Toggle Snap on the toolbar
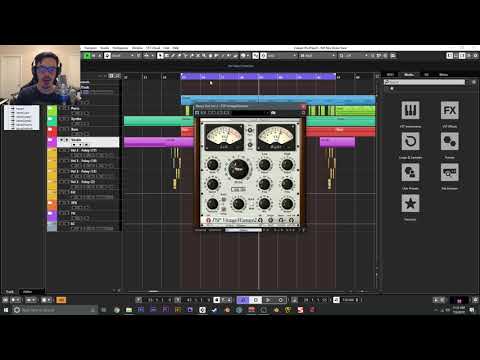480x360 pixels. (256, 56)
